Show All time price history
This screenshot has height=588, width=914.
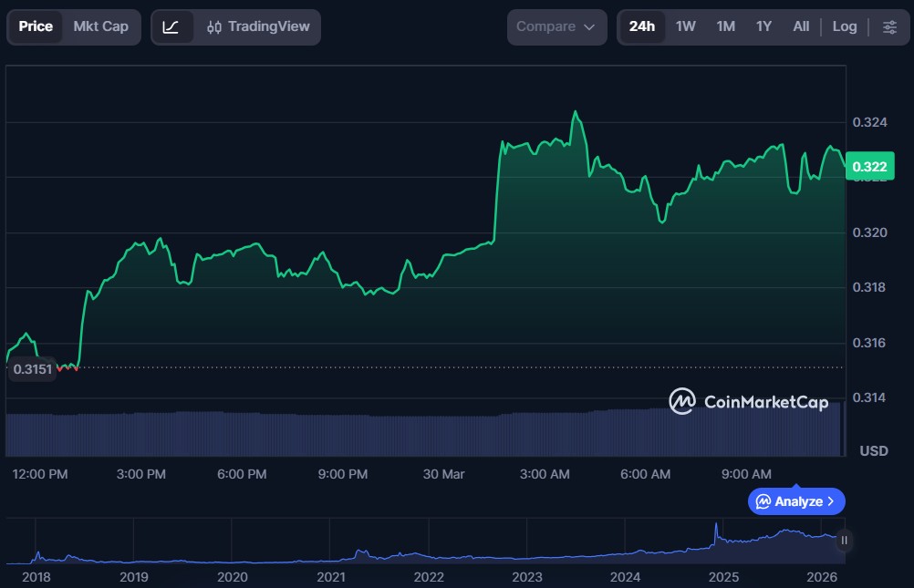coord(800,26)
